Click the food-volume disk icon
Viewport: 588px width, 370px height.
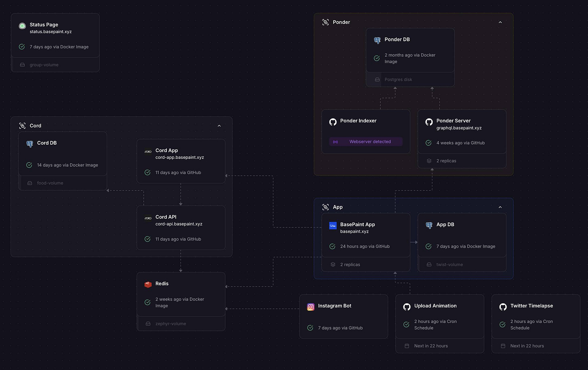pyautogui.click(x=29, y=183)
